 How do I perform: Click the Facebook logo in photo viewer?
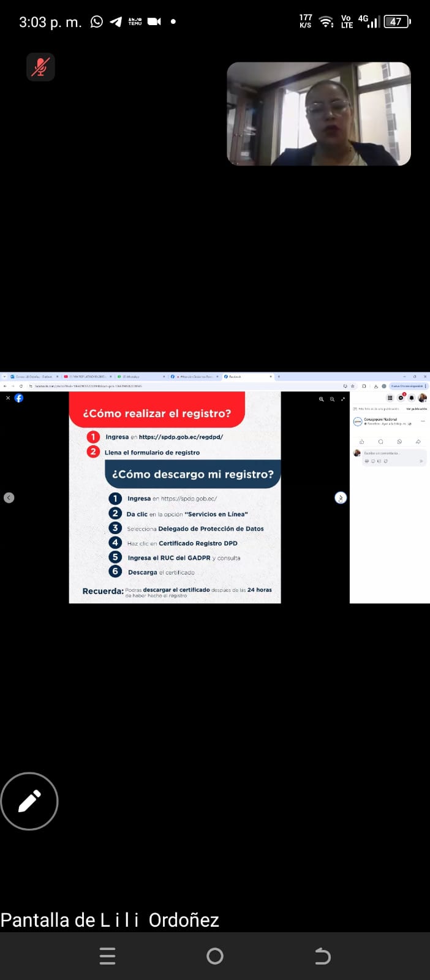click(19, 398)
